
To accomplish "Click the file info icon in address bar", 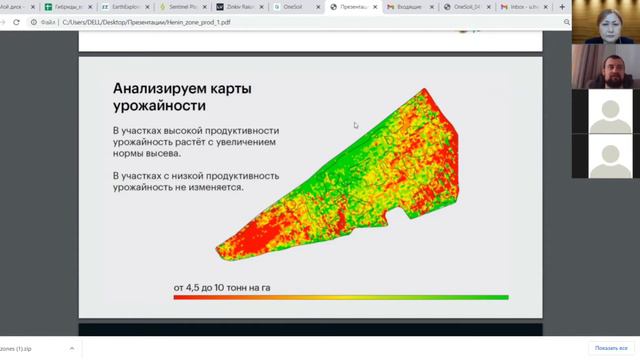I will click(x=34, y=22).
